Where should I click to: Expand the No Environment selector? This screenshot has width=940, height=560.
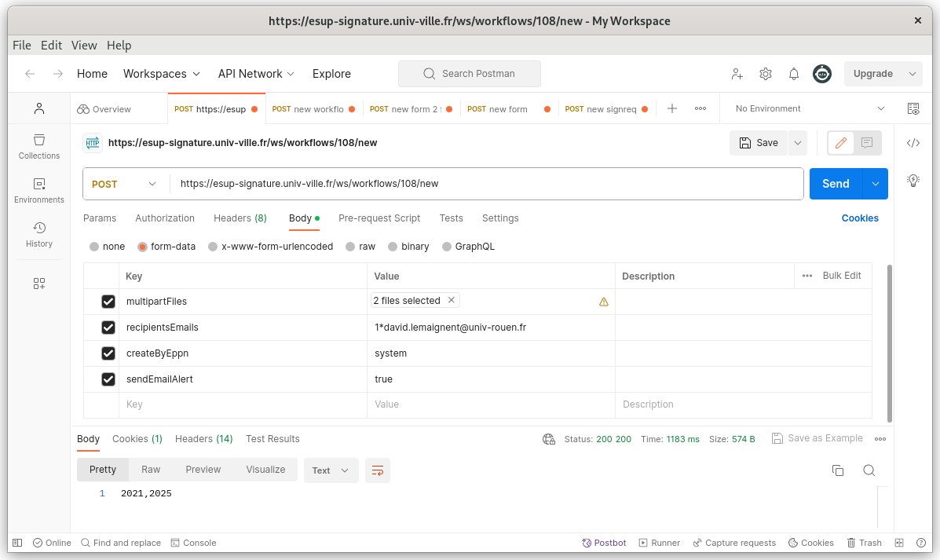pos(809,108)
